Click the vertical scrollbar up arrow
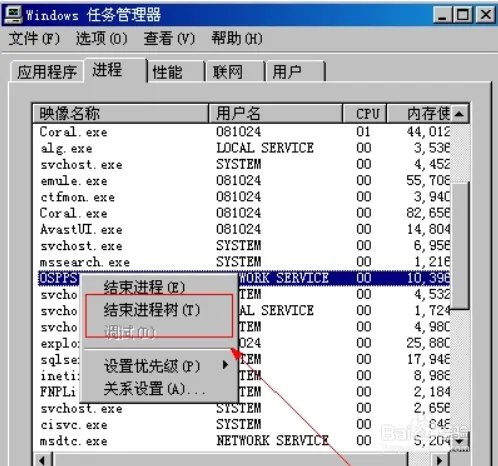498x466 pixels. pyautogui.click(x=460, y=114)
